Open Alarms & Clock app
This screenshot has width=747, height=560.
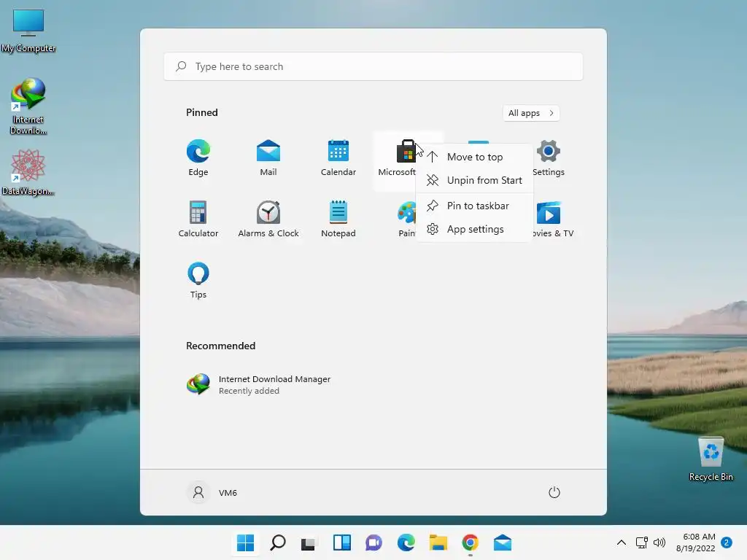[x=268, y=219]
